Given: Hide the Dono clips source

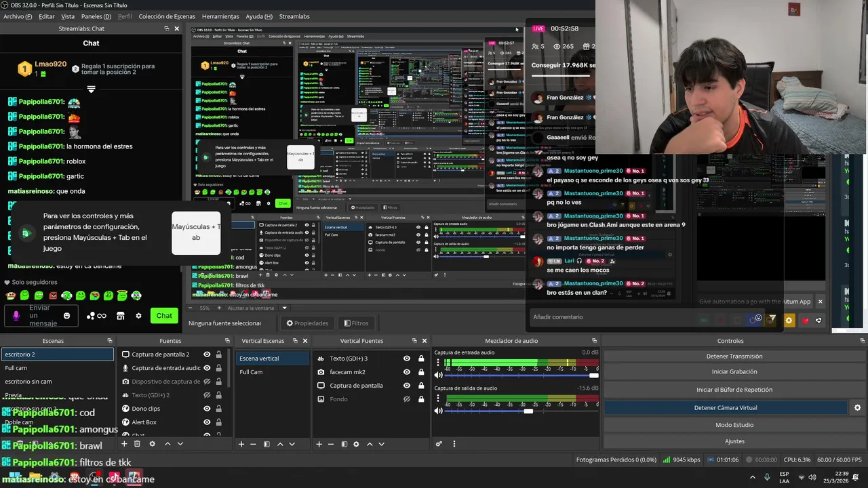Looking at the screenshot, I should coord(207,409).
